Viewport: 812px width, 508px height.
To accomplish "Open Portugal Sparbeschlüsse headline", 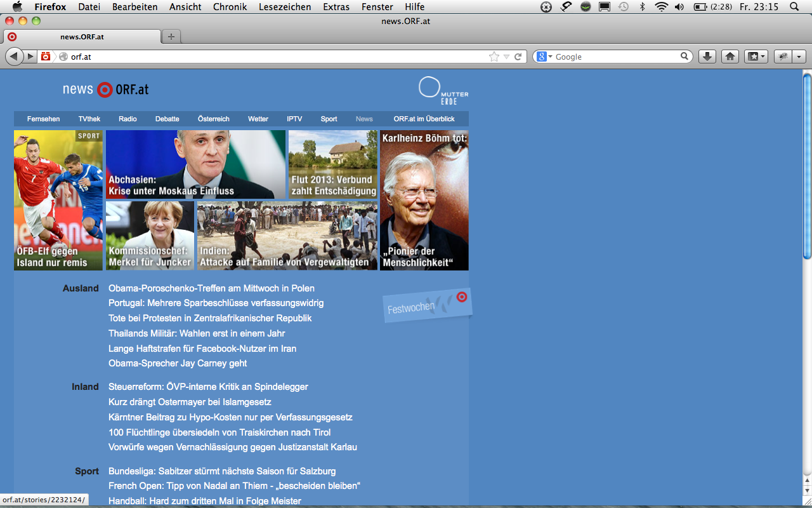I will pos(216,303).
